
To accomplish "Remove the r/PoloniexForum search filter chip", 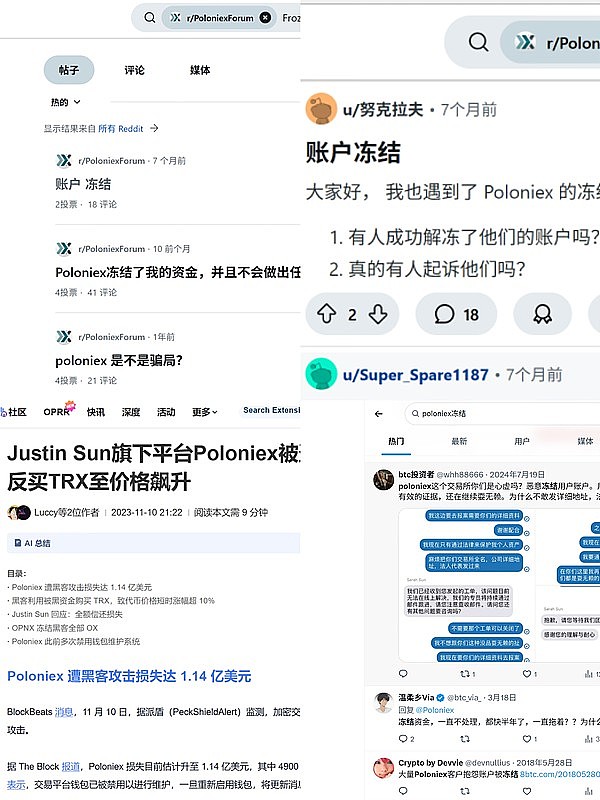I will pos(265,17).
